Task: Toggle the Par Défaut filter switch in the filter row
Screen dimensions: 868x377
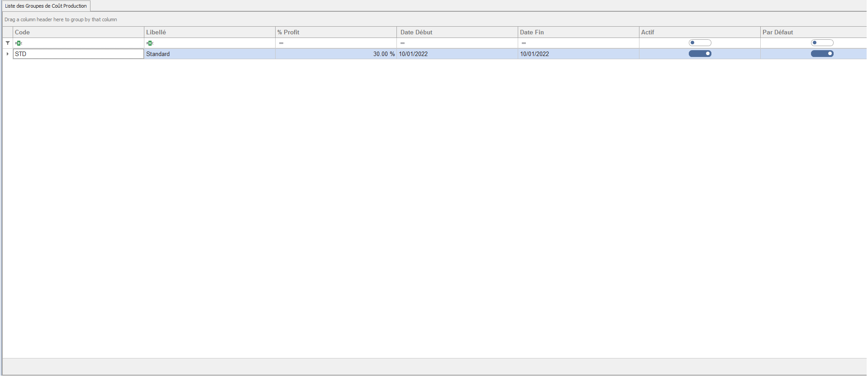Action: 822,43
